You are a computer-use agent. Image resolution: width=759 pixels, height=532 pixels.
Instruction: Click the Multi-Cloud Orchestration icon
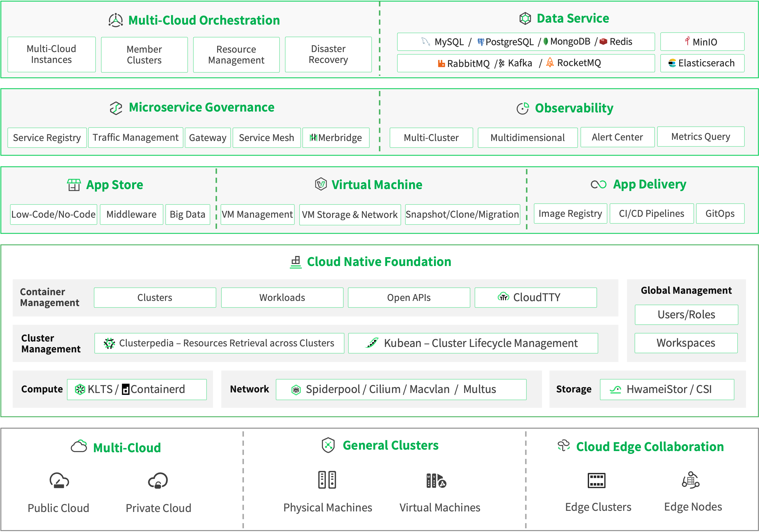click(x=116, y=21)
